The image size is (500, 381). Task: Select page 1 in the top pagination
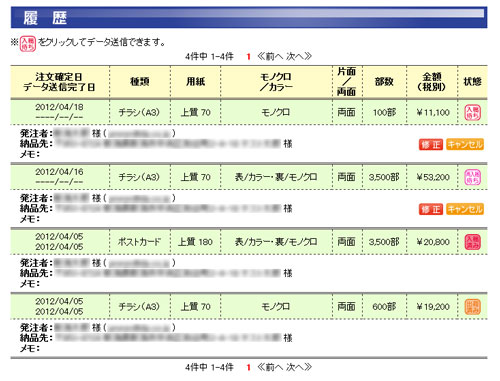click(248, 57)
